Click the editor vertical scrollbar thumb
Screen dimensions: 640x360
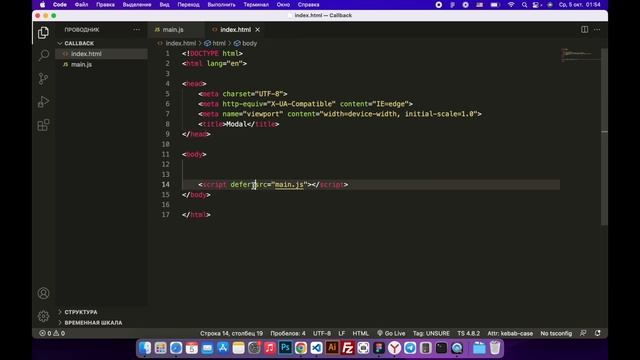[604, 137]
